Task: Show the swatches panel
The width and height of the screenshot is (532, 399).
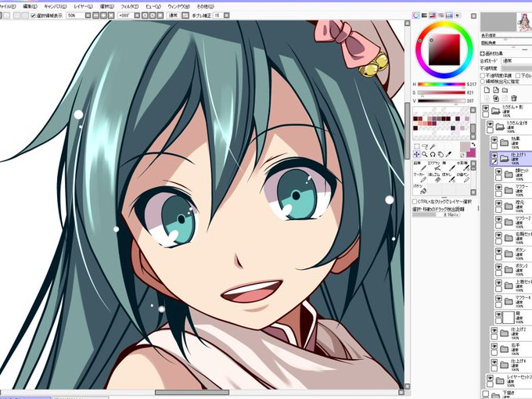Action: pos(449,16)
